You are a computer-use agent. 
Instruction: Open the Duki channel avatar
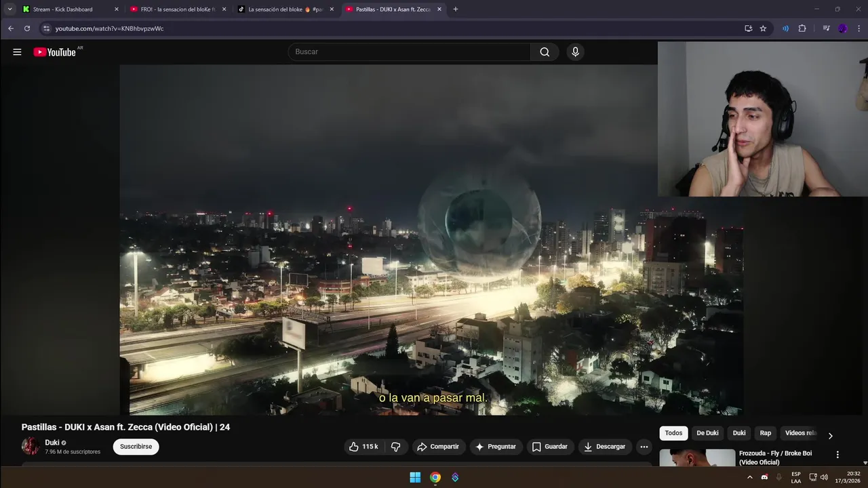[31, 446]
